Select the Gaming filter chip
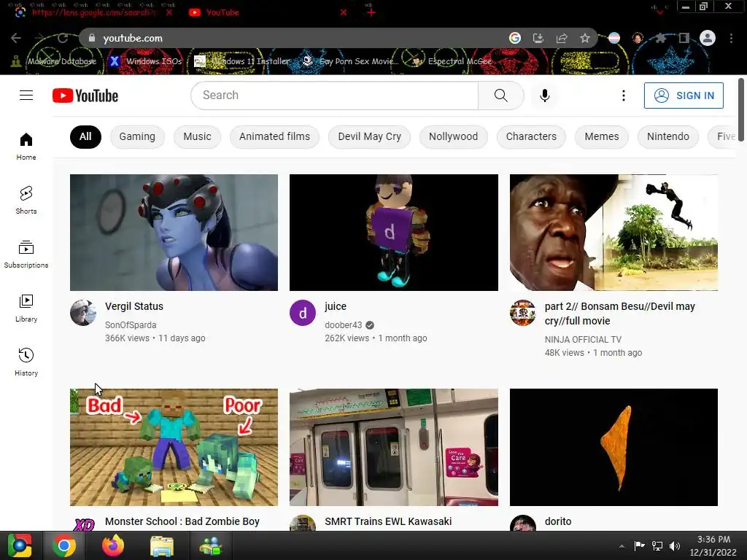The width and height of the screenshot is (747, 560). tap(137, 136)
